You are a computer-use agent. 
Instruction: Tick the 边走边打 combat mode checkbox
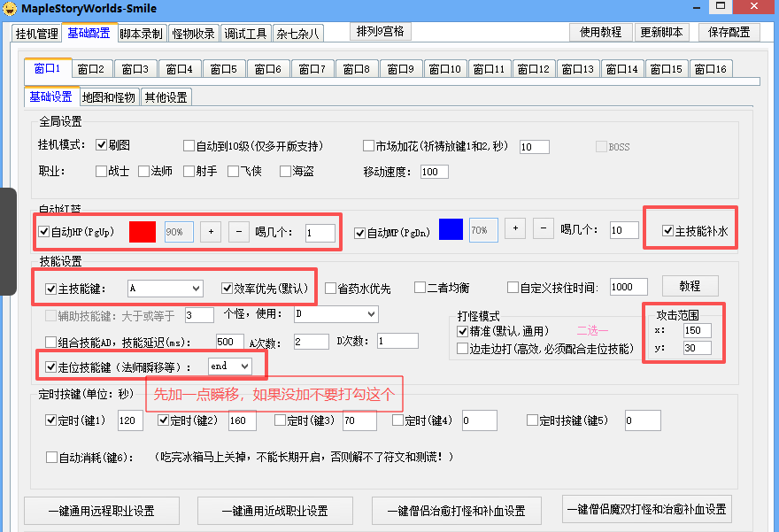[463, 349]
